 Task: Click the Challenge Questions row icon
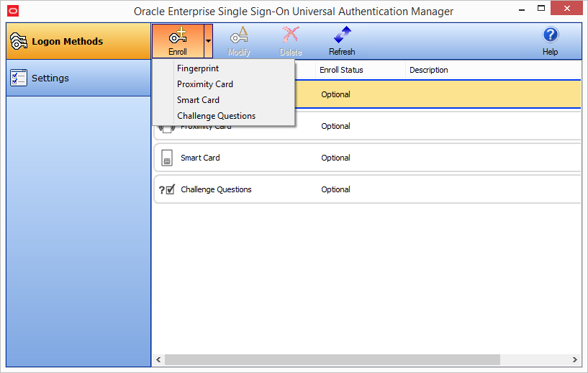tap(167, 189)
